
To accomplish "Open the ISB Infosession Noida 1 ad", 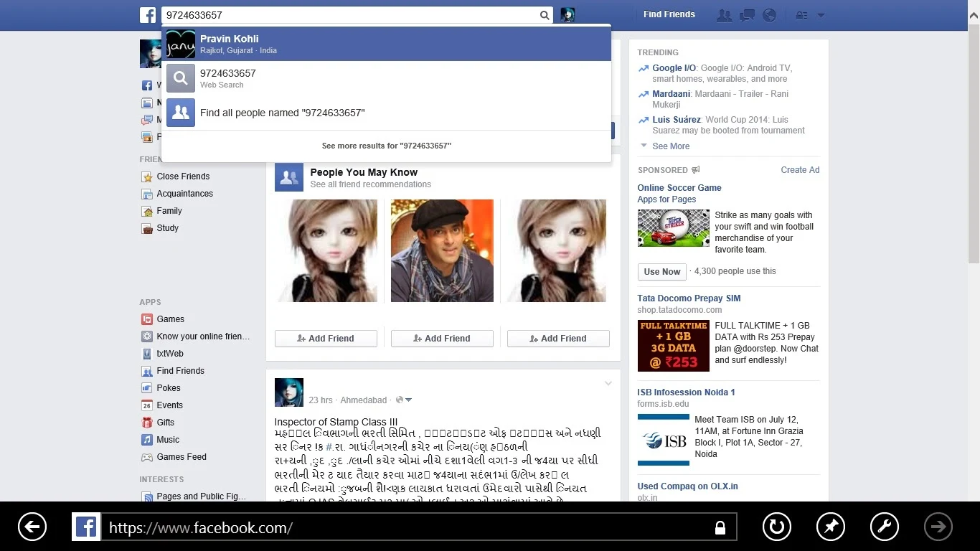I will (x=686, y=392).
